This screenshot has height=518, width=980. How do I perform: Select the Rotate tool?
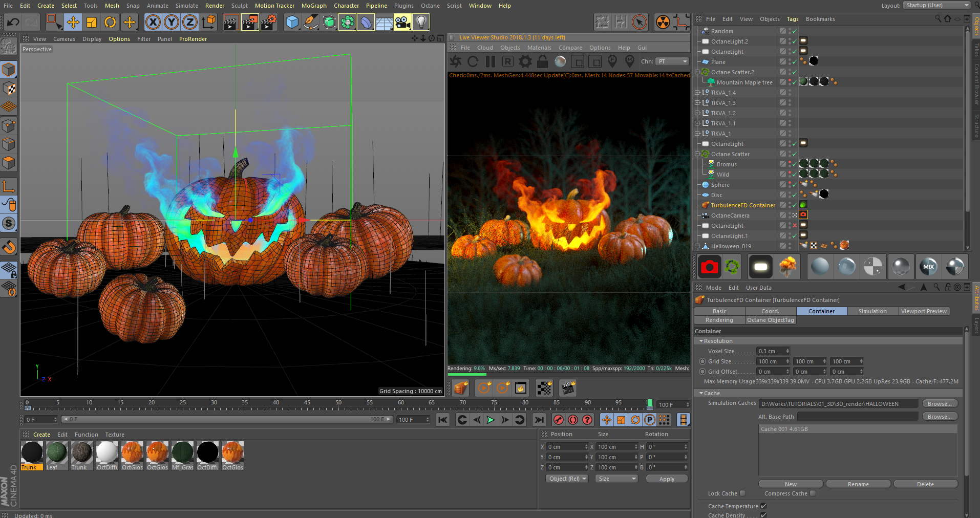(110, 22)
